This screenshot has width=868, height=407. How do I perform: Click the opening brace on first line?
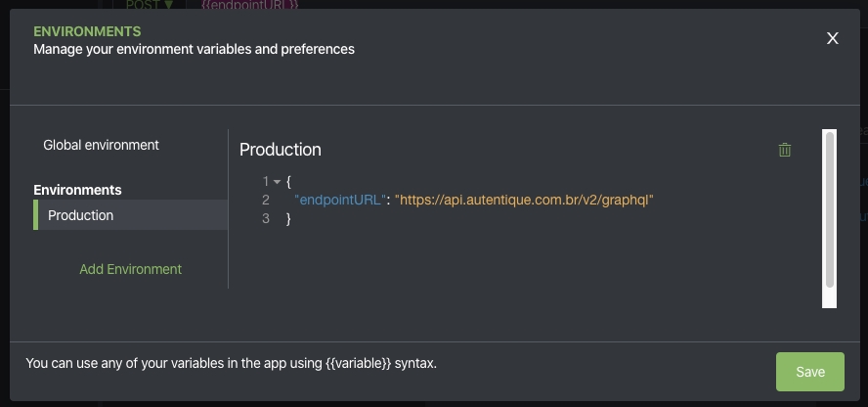tap(289, 182)
